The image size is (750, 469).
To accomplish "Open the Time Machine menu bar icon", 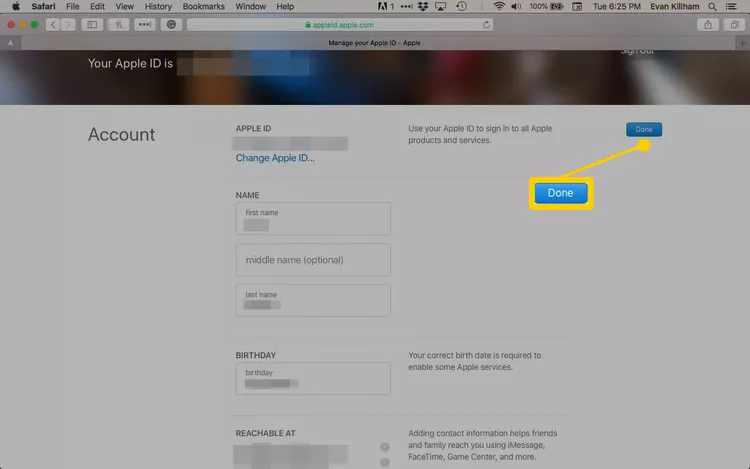I will coord(461,6).
